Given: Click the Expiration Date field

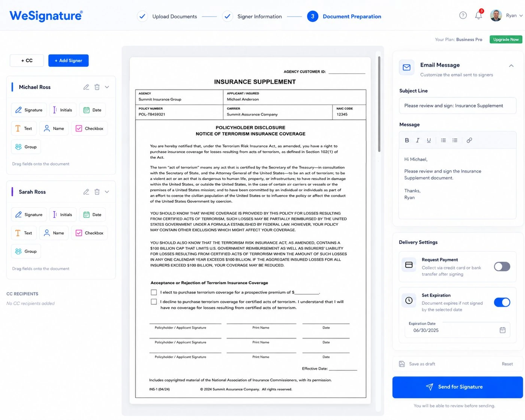Looking at the screenshot, I should [x=458, y=330].
